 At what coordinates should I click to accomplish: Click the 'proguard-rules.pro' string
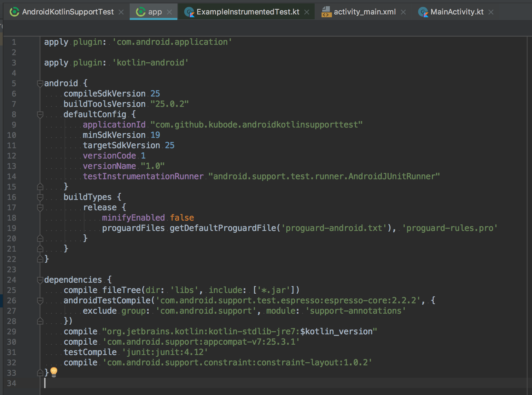[450, 228]
